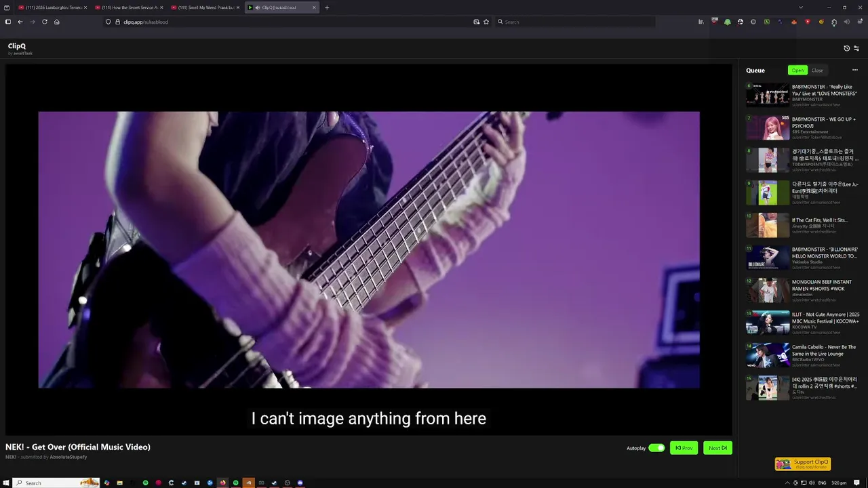Open 'If The Cat Fits, Well It Sits' clip
868x488 pixels.
(803, 225)
